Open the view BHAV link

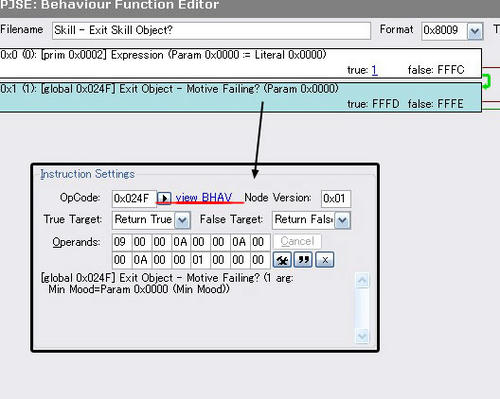[x=203, y=197]
